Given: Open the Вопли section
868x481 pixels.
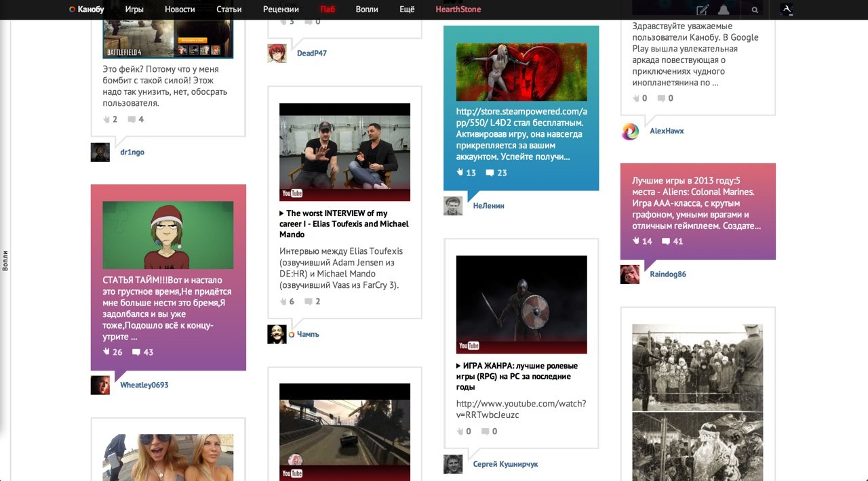Looking at the screenshot, I should pyautogui.click(x=367, y=9).
